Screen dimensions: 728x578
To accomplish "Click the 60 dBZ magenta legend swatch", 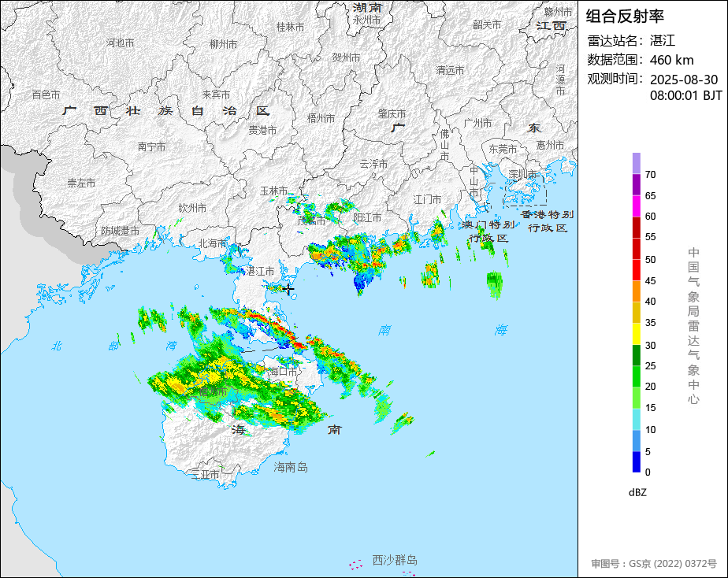I will (636, 206).
